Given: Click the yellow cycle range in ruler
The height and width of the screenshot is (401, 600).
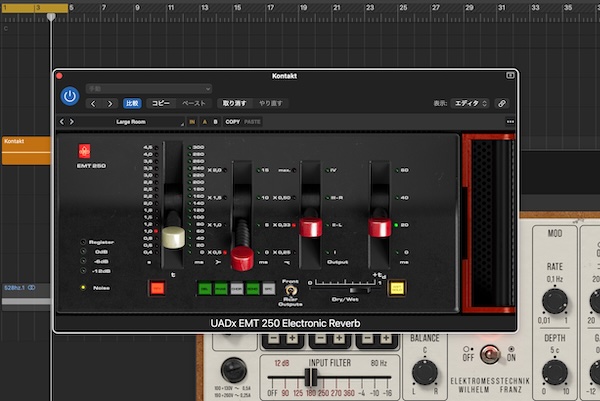Looking at the screenshot, I should click(x=35, y=8).
